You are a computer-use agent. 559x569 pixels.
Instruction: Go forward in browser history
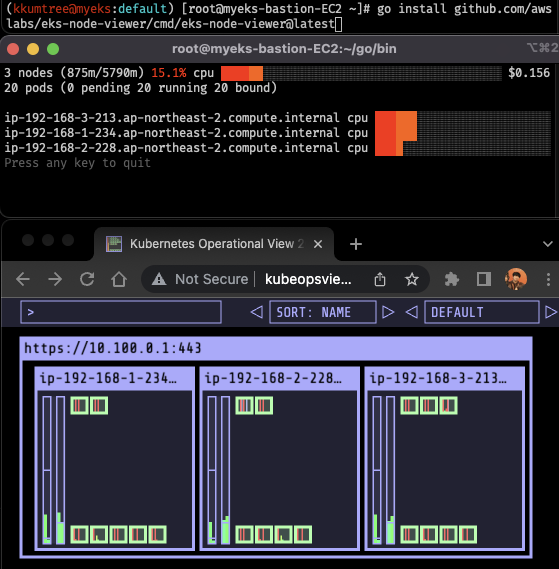point(55,279)
